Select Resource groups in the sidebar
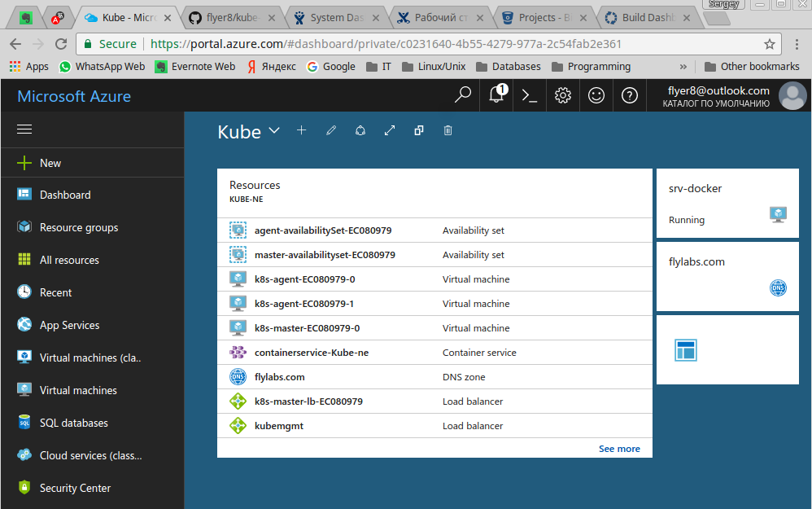The image size is (812, 509). point(76,227)
